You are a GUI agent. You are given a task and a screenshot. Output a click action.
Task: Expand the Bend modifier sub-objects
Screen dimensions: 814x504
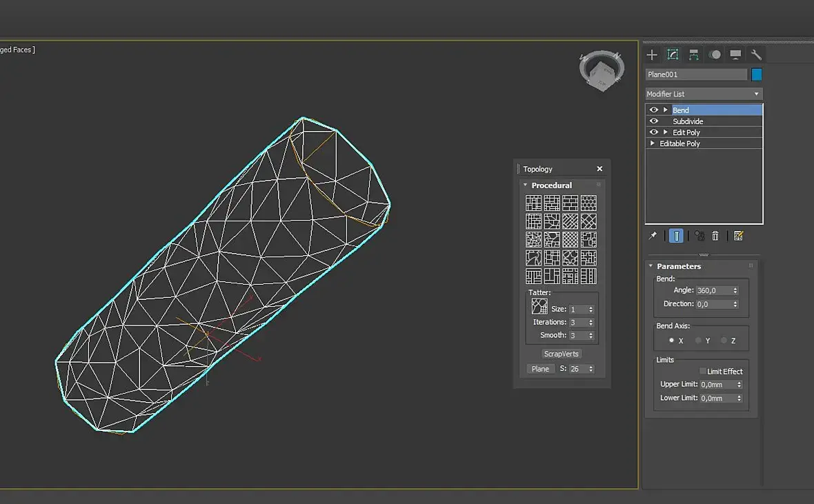[x=665, y=110]
